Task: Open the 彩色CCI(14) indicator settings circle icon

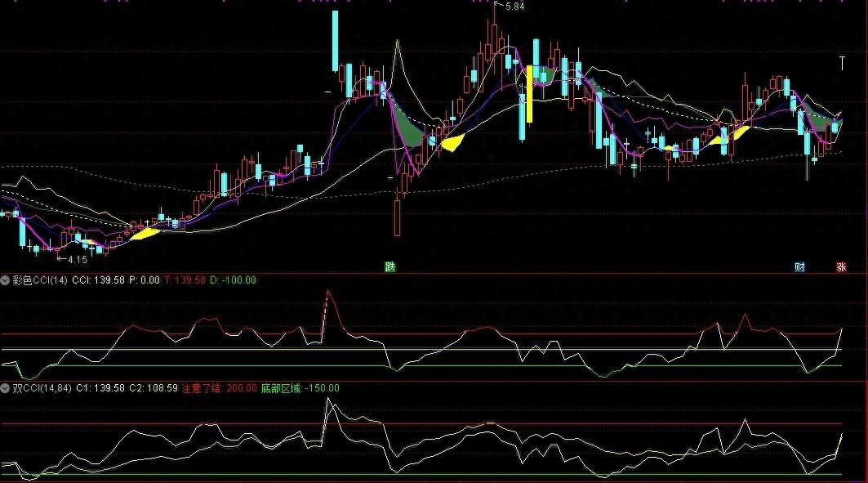Action: coord(5,280)
